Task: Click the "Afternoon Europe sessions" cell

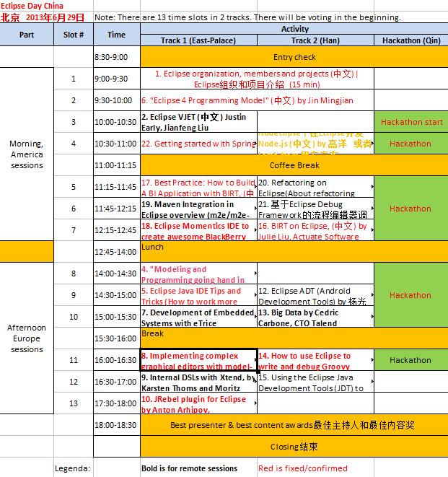Action: tap(27, 338)
